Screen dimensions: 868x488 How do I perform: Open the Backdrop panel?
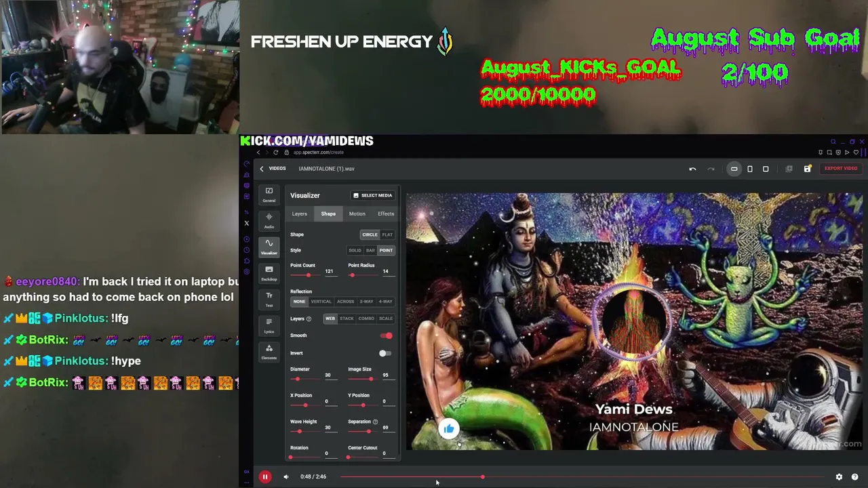(x=269, y=273)
